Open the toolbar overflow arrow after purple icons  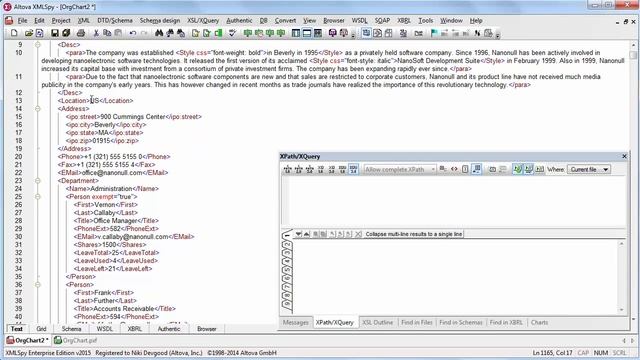coord(353,35)
